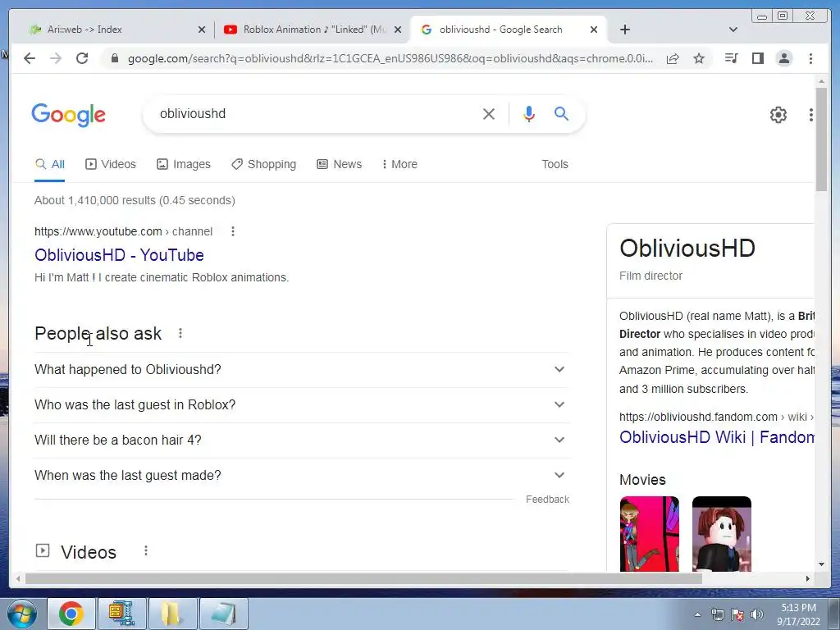Image resolution: width=840 pixels, height=630 pixels.
Task: Open the yellow folder taskbar icon
Action: point(172,614)
